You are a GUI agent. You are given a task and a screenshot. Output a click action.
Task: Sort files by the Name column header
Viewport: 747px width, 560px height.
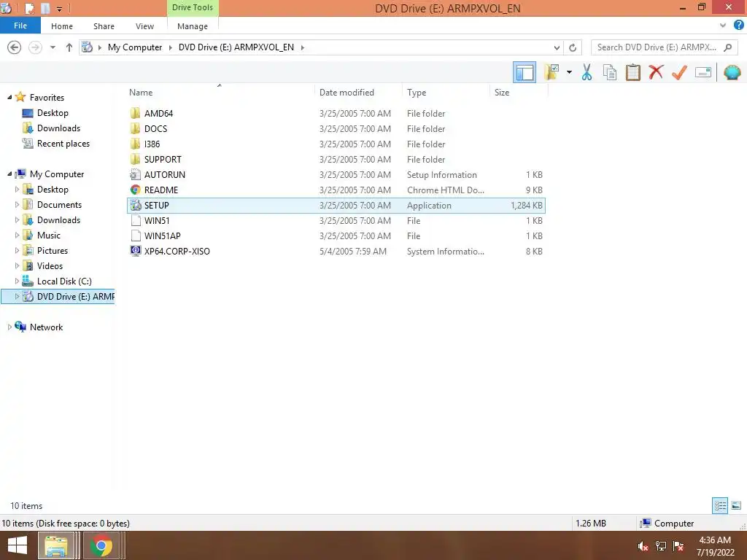tap(141, 93)
